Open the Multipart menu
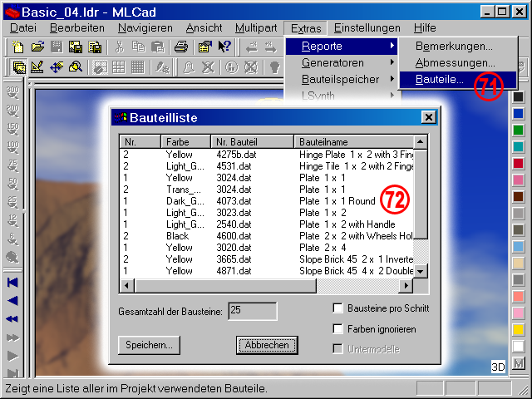The height and width of the screenshot is (399, 532). (256, 27)
